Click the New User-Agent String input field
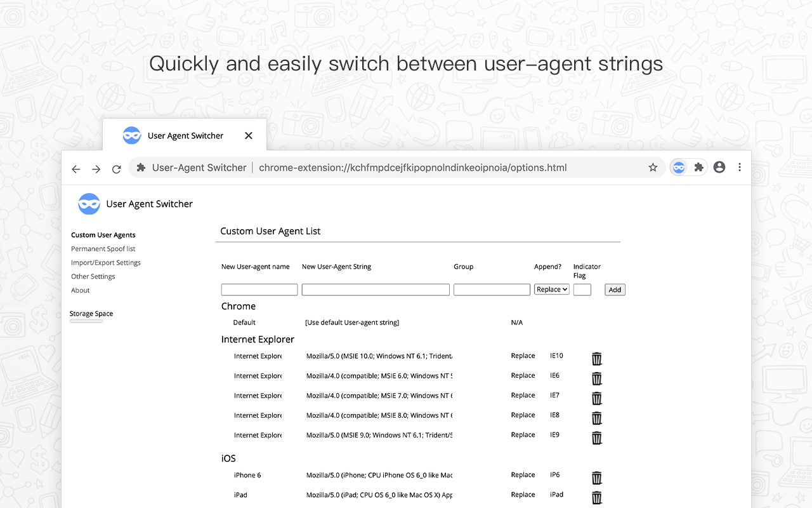This screenshot has height=508, width=812. [375, 289]
